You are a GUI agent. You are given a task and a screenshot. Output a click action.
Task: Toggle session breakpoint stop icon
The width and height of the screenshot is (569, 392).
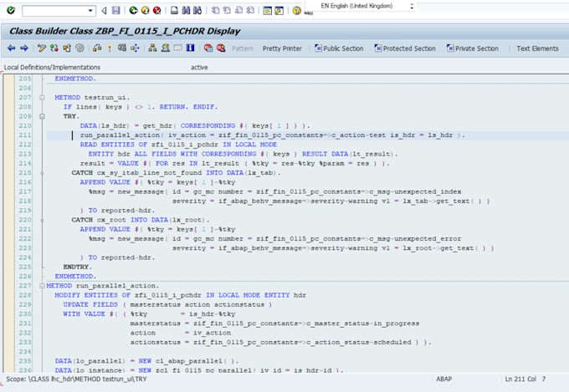208,48
